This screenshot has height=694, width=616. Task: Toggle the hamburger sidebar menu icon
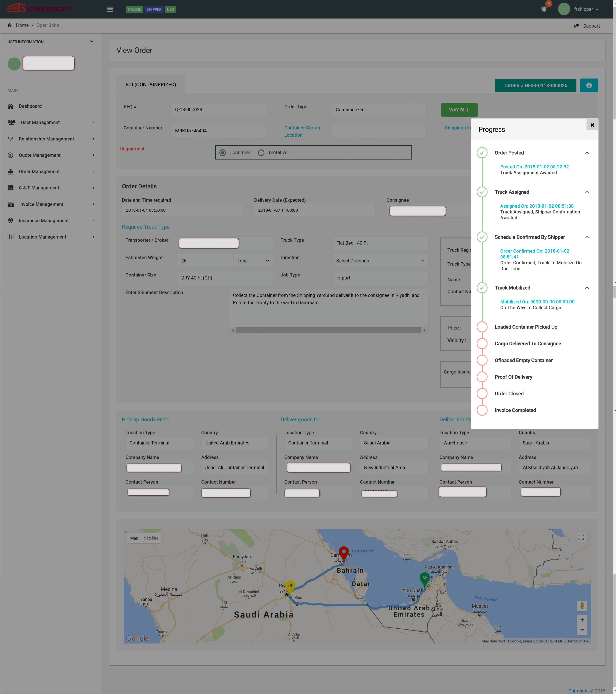110,9
